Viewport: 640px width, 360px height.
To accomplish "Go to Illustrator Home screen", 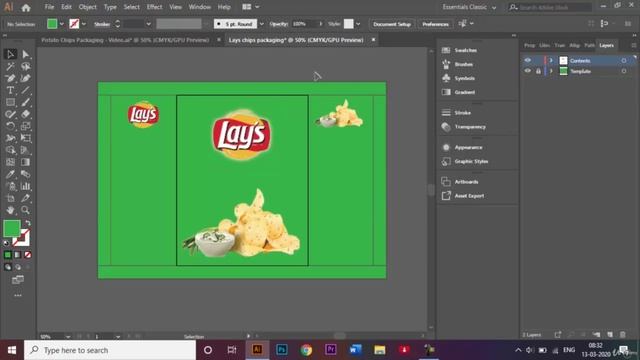I will click(x=26, y=7).
